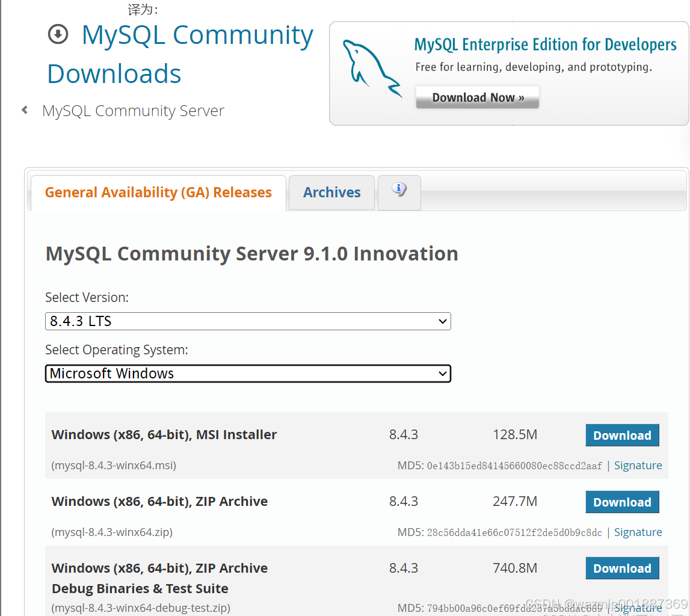
Task: Open the MySQL Community Server link
Action: pyautogui.click(x=133, y=110)
